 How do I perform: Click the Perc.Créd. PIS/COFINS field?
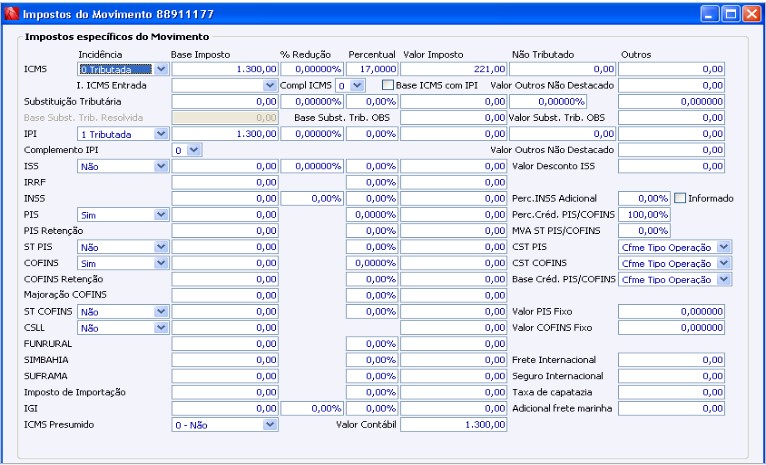pos(644,214)
